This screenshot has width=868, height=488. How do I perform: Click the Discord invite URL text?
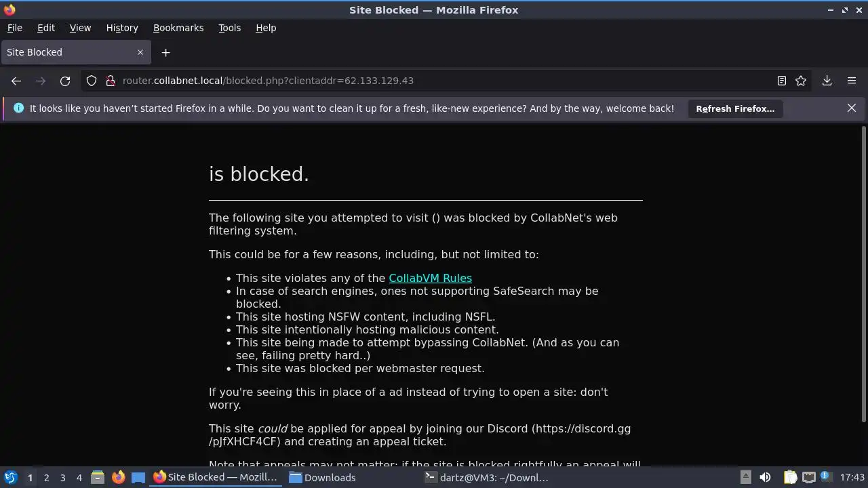420,435
